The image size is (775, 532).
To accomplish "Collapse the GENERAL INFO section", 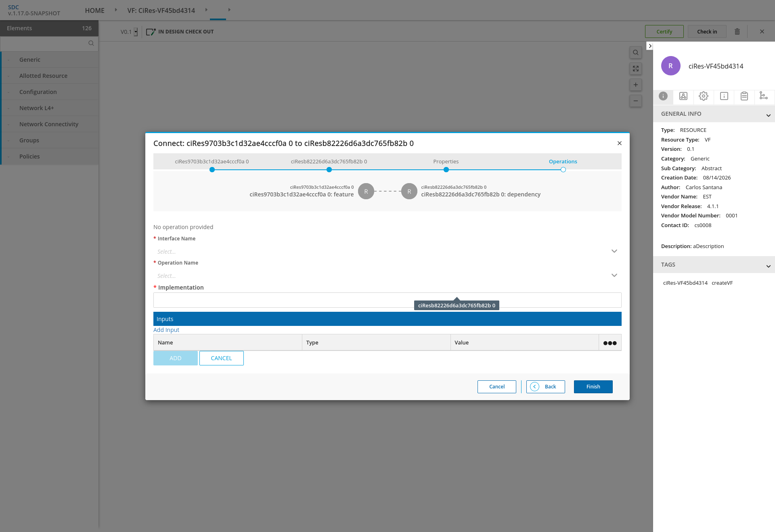I will click(x=768, y=116).
